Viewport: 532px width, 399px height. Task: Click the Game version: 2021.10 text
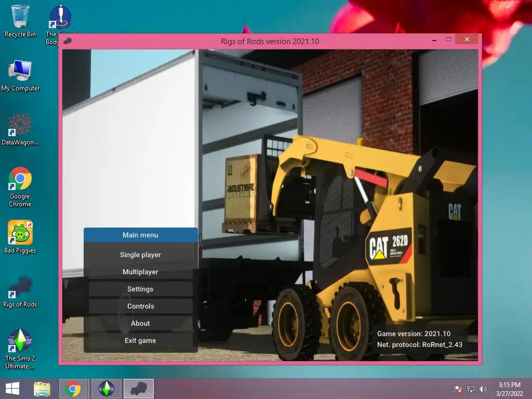[x=414, y=334]
